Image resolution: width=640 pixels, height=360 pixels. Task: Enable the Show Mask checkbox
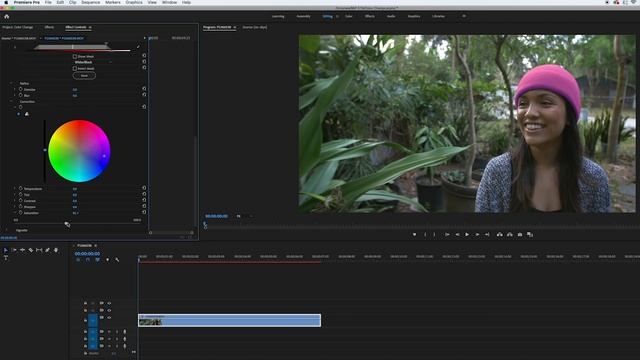pos(75,56)
